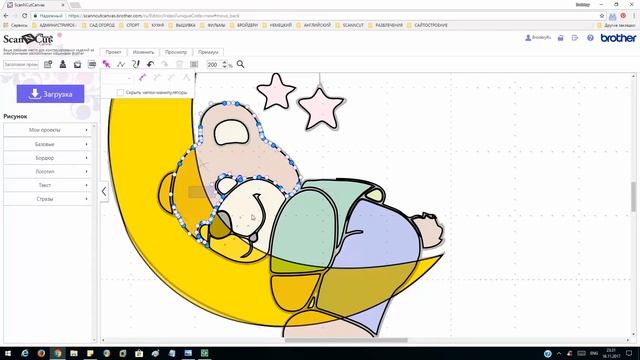Image resolution: width=640 pixels, height=360 pixels.
Task: Click the Undo arrow icon
Action: (x=151, y=64)
